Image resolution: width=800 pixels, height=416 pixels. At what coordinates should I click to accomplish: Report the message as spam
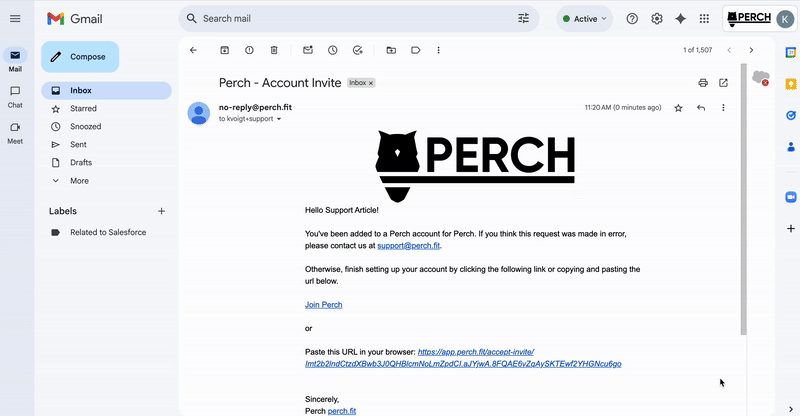pyautogui.click(x=249, y=50)
